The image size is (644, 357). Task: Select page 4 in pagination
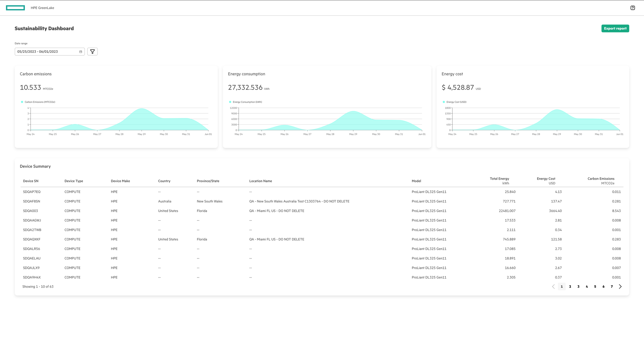pyautogui.click(x=587, y=287)
